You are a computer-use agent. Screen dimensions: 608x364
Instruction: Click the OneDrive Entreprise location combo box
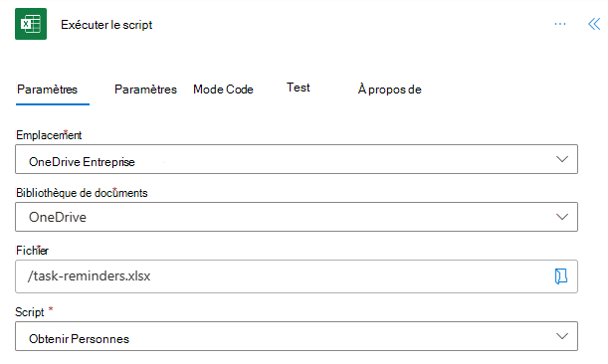click(297, 159)
